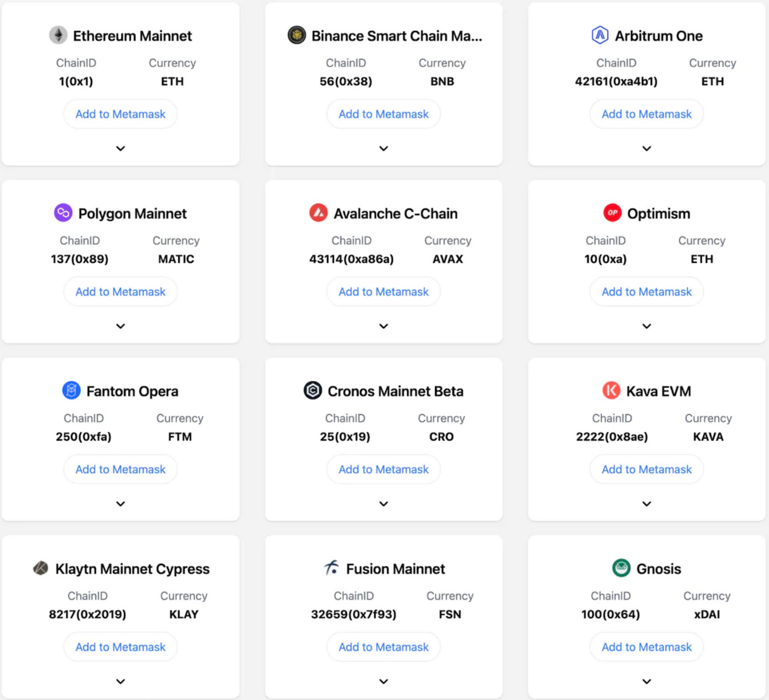Expand Cronos Mainnet Beta card chevron
The width and height of the screenshot is (769, 700).
(384, 504)
